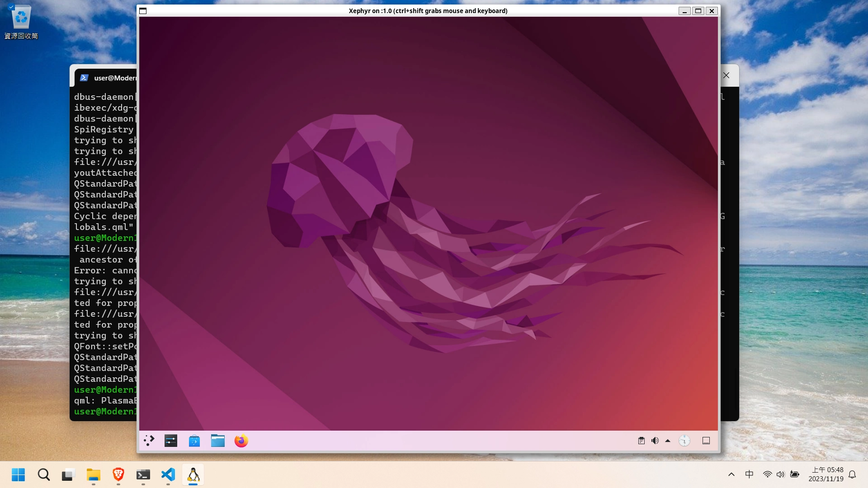Toggle Show Desktop in the Plasma panel

point(706,441)
